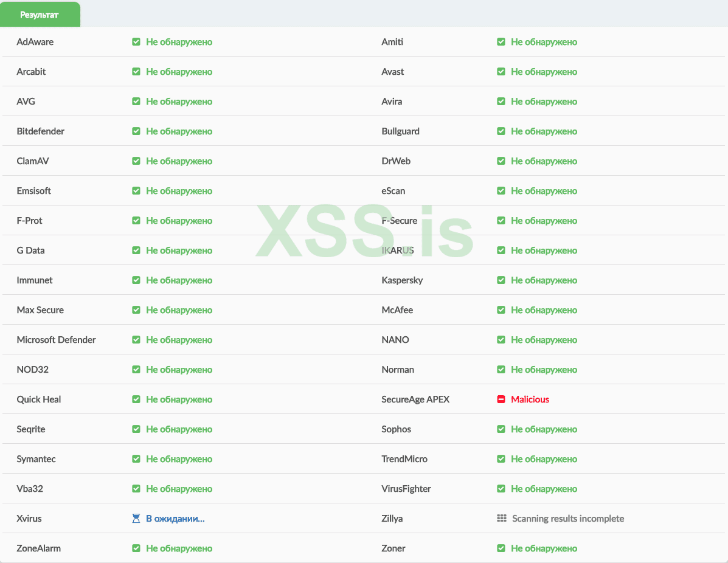Click the 'Не обнаружено' result for TrendMicro
The width and height of the screenshot is (728, 563).
point(544,459)
